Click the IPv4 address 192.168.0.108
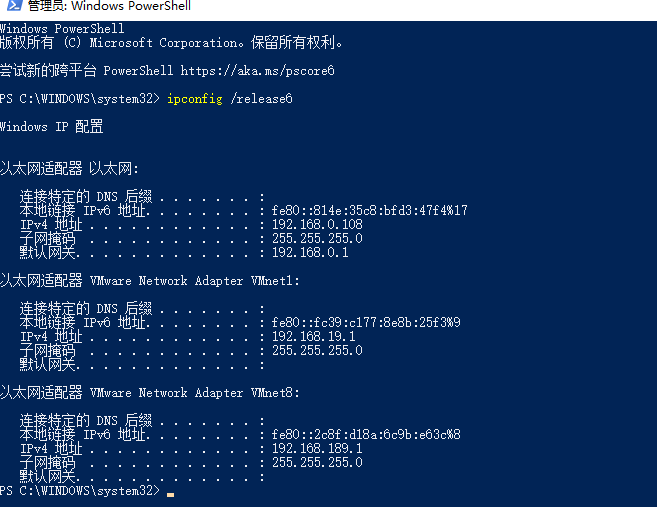The height and width of the screenshot is (507, 657). pos(317,225)
